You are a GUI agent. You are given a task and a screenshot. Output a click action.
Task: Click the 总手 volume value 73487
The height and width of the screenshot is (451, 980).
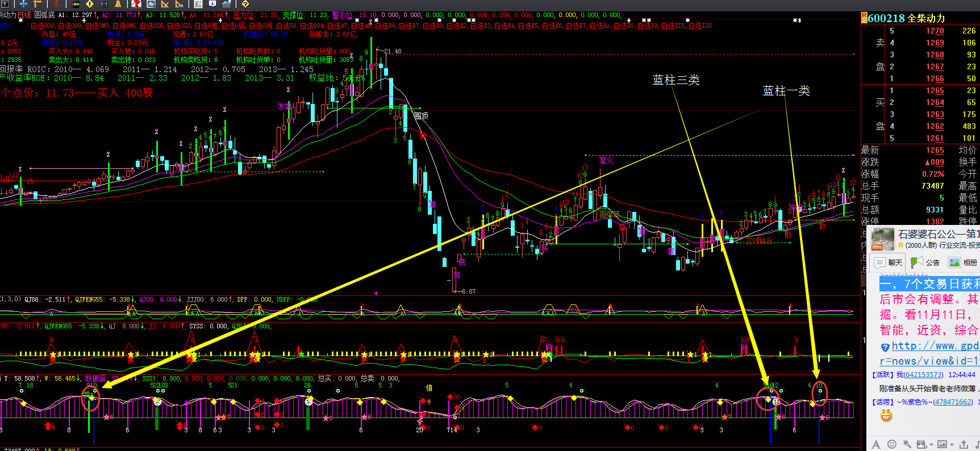click(x=933, y=186)
